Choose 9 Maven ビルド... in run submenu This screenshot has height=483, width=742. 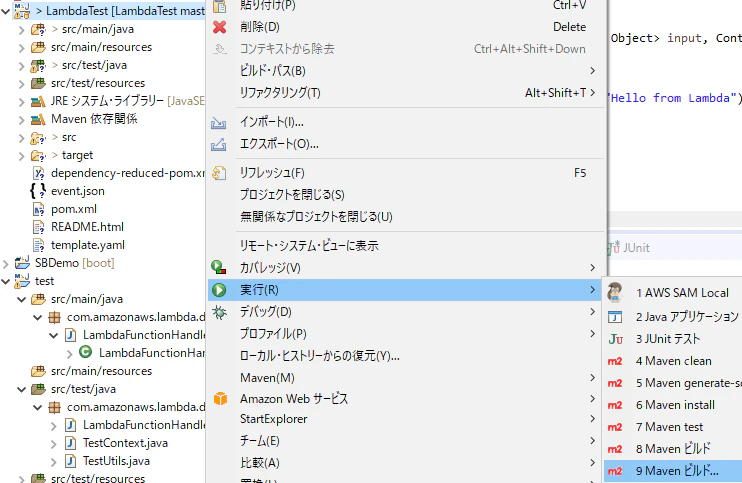coord(673,471)
